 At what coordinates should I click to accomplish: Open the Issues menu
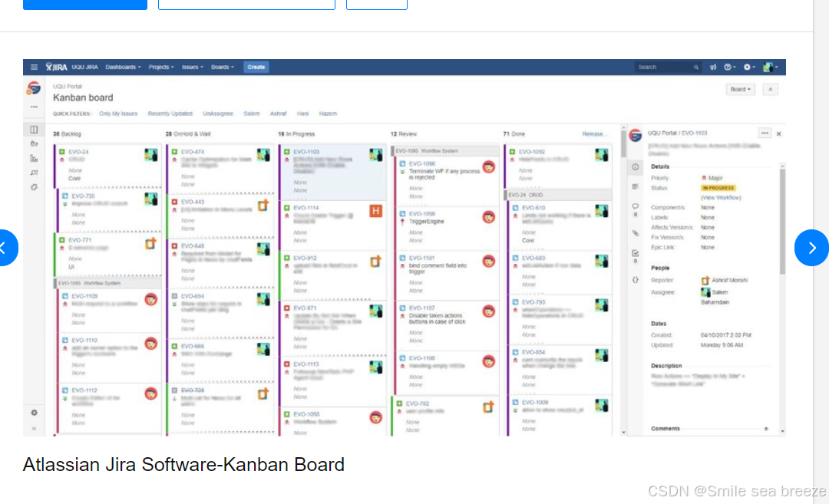coord(193,67)
